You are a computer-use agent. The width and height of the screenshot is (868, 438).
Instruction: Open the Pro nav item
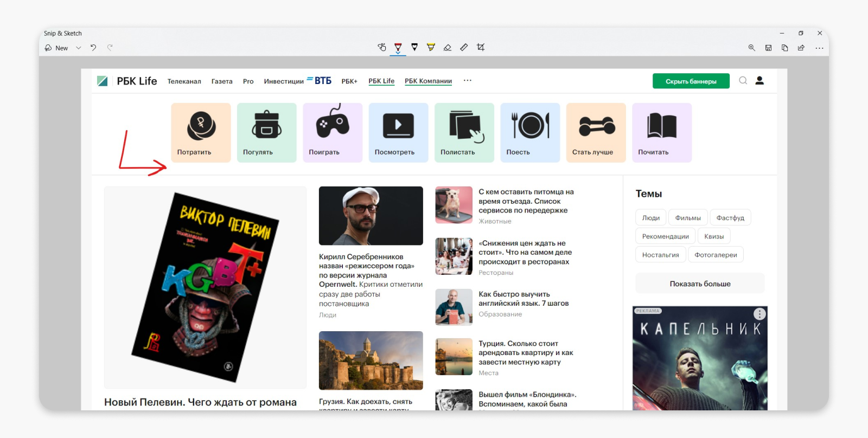[x=248, y=81]
